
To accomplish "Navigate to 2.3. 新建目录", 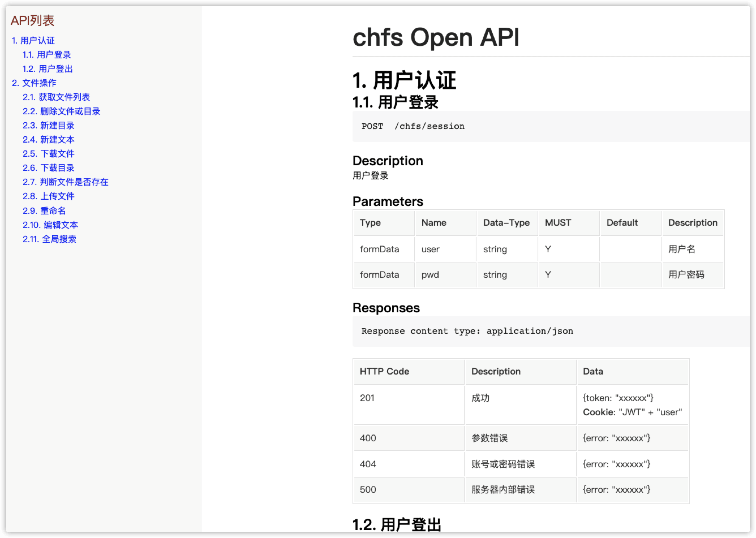I will [x=48, y=126].
